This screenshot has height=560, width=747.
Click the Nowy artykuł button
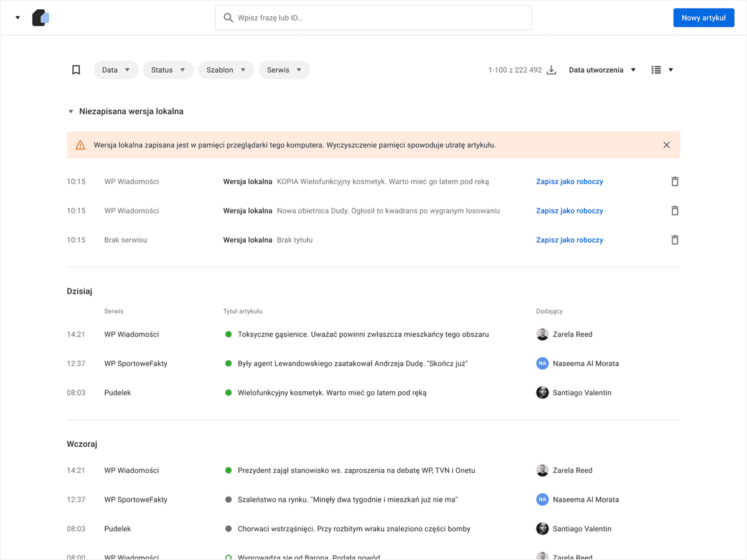703,17
